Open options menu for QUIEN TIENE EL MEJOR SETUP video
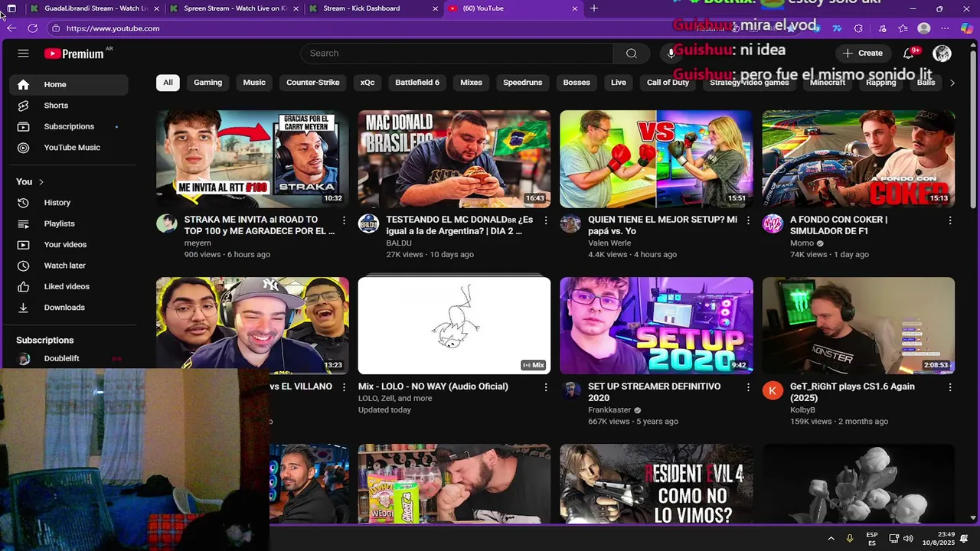980x551 pixels. click(748, 220)
